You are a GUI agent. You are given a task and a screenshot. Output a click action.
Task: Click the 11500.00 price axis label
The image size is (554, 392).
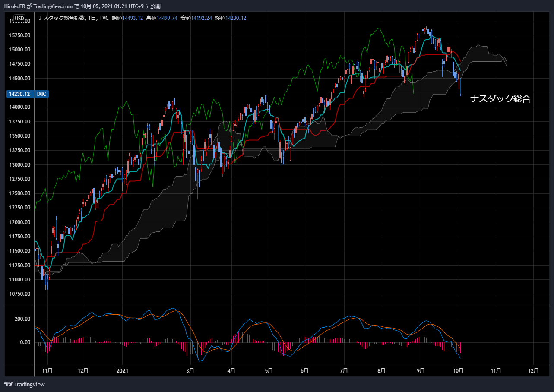(x=19, y=251)
